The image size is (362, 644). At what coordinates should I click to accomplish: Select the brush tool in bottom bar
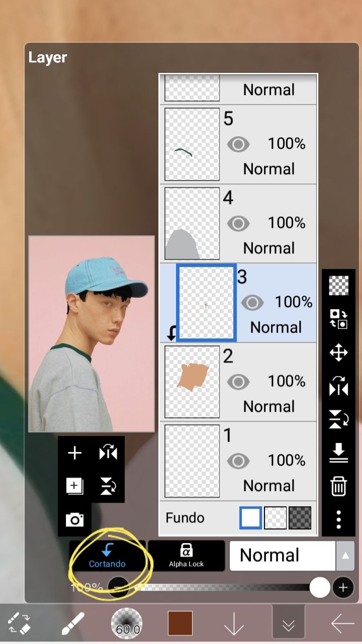pos(73,624)
